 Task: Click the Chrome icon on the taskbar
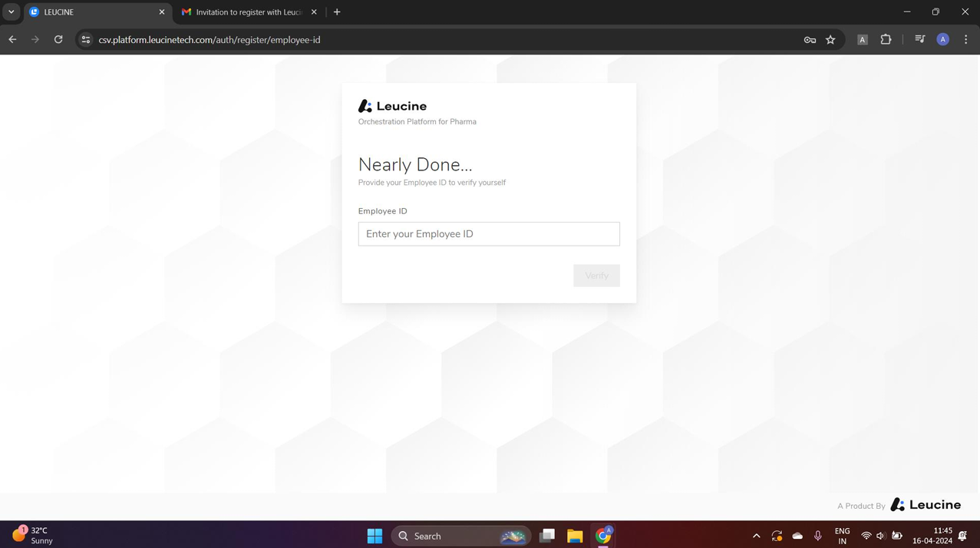tap(603, 536)
